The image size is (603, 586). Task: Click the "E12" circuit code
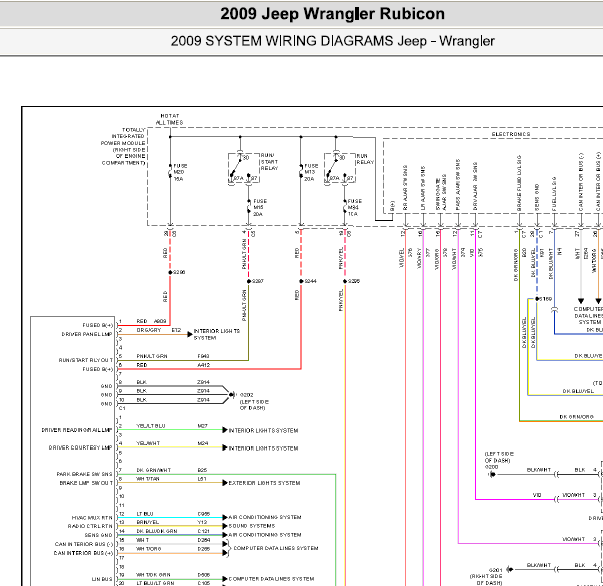[x=176, y=330]
